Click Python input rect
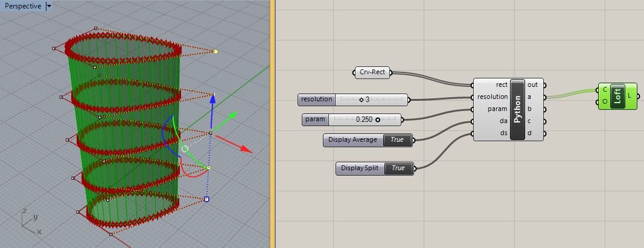Screen dimensions: 644x248 coord(502,84)
